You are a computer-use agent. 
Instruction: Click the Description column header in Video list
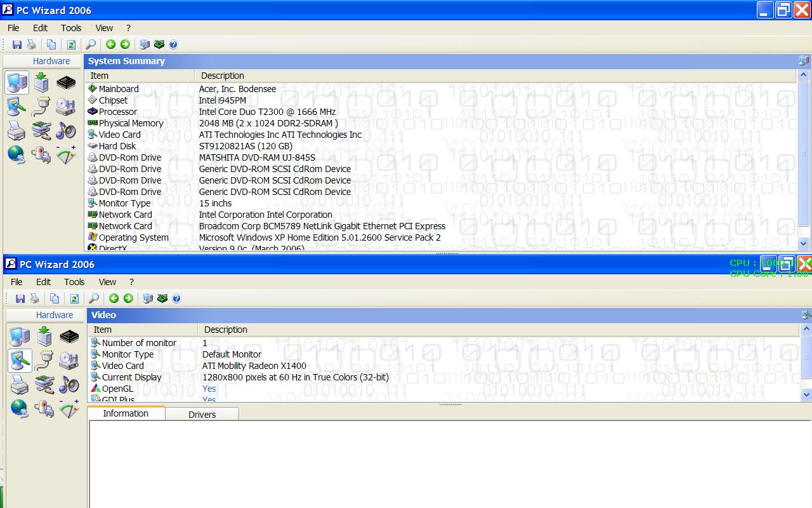226,330
